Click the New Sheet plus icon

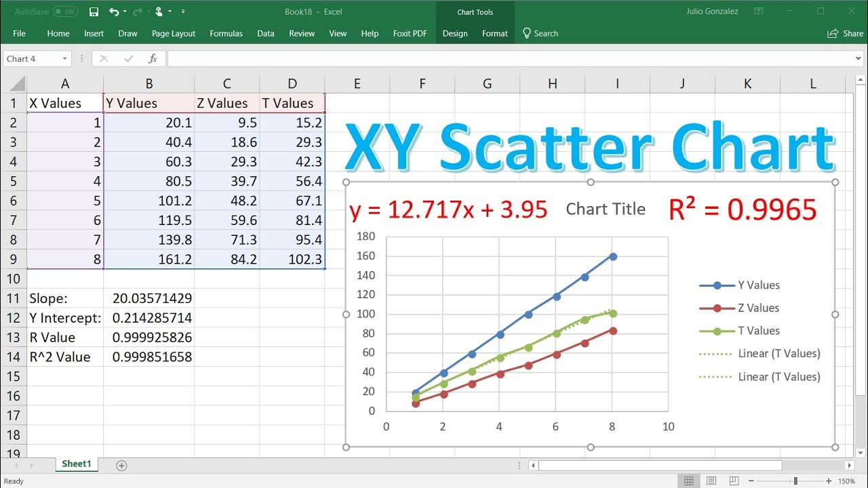click(121, 466)
